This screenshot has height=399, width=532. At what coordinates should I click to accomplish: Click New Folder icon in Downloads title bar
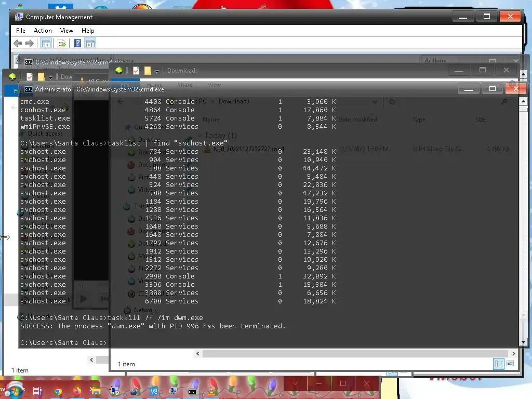point(148,70)
